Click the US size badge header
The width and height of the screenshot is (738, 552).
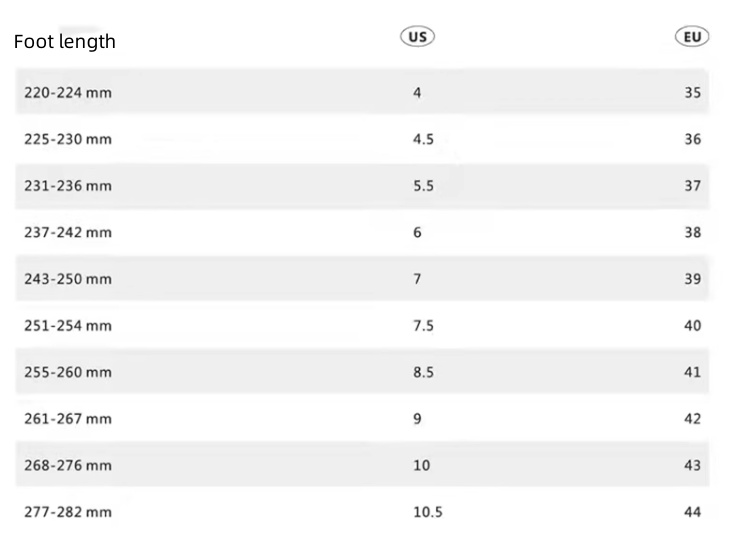tap(417, 37)
